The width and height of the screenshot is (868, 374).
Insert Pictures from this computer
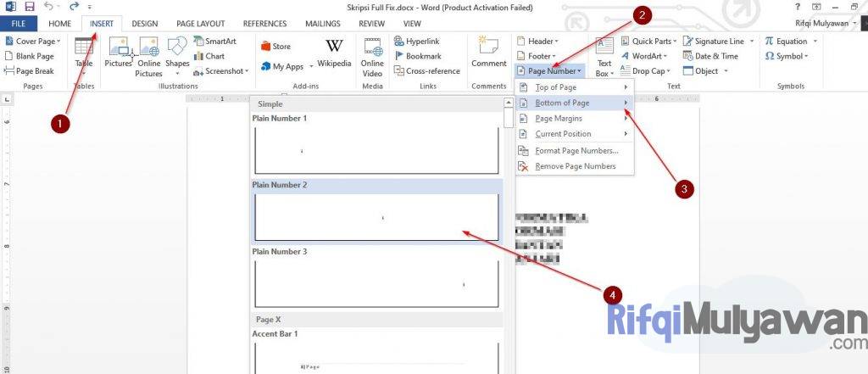(x=119, y=53)
